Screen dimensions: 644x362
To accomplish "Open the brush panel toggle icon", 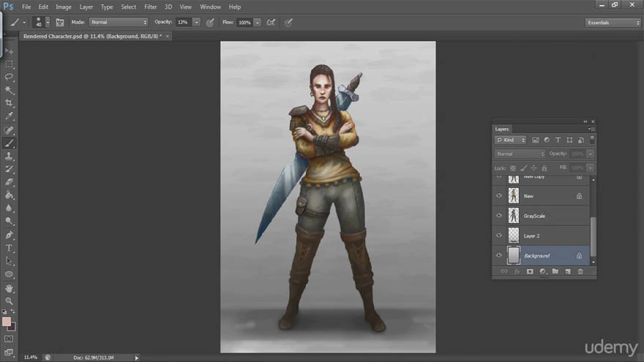I will [x=59, y=23].
